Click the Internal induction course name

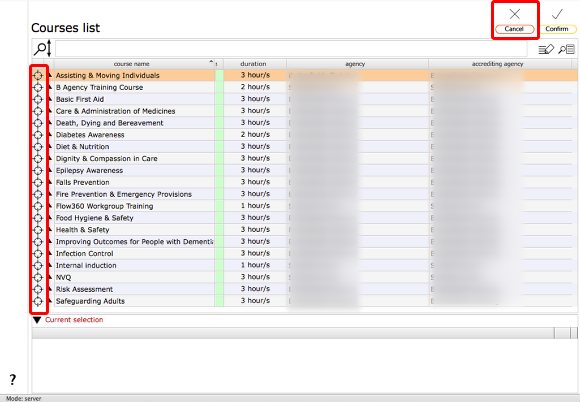[x=86, y=265]
